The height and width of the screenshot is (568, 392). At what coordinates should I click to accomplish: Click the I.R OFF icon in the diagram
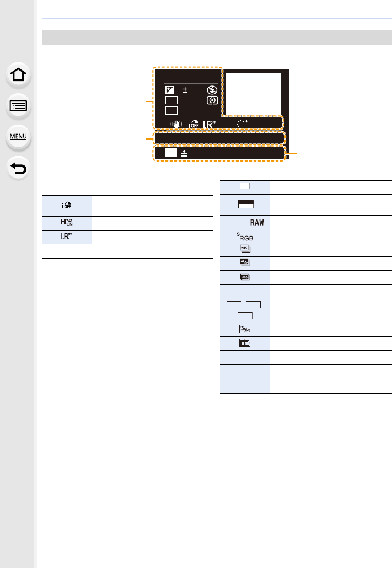coord(209,124)
